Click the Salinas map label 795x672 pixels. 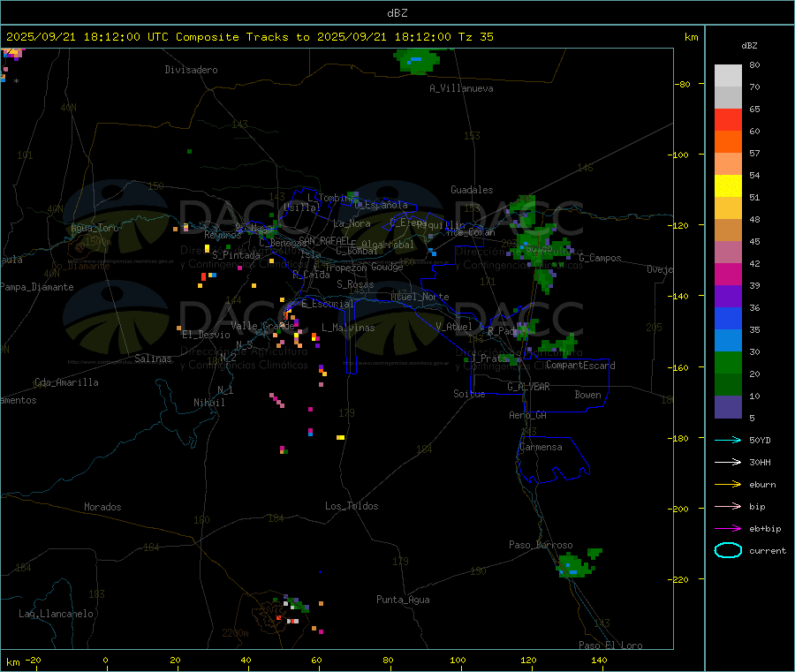click(153, 359)
